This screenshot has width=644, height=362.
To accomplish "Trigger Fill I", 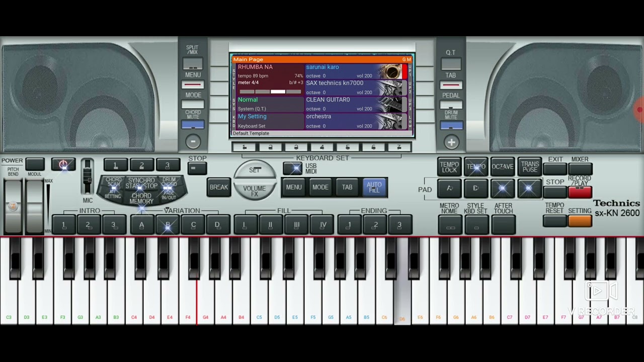I will tap(245, 225).
